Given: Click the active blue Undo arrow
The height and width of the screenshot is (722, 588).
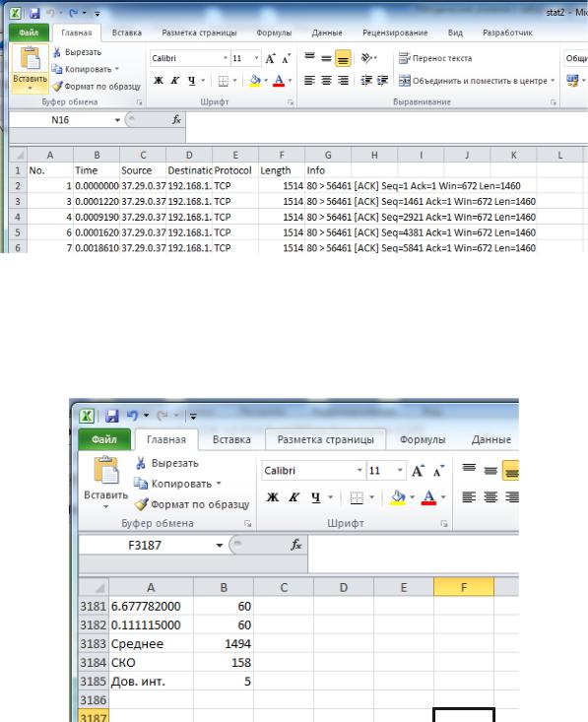Looking at the screenshot, I should (132, 416).
